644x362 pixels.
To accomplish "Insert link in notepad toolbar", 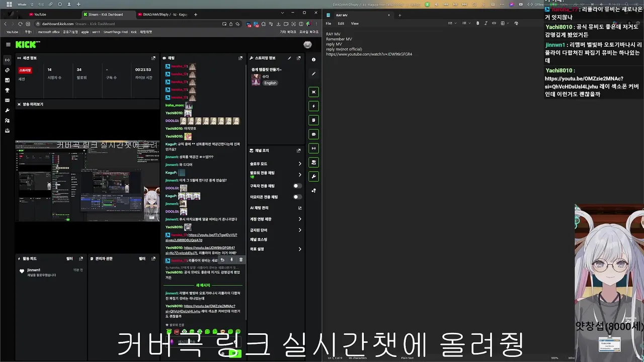I will [x=494, y=23].
